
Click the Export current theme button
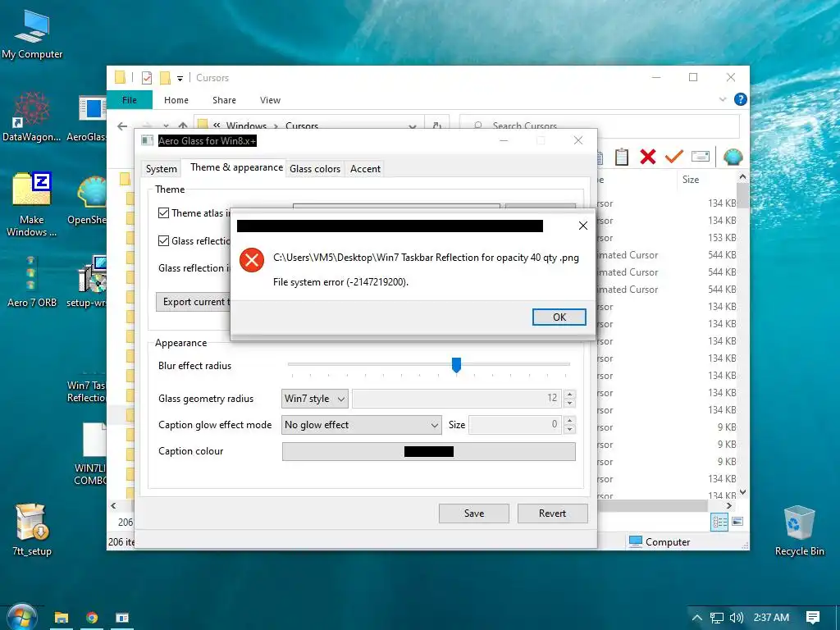194,302
